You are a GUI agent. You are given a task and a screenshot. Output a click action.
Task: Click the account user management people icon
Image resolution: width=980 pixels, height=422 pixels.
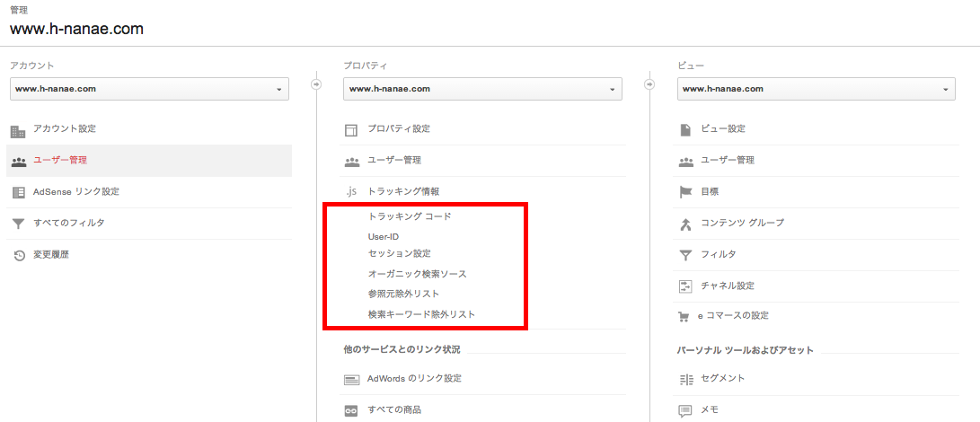coord(18,162)
